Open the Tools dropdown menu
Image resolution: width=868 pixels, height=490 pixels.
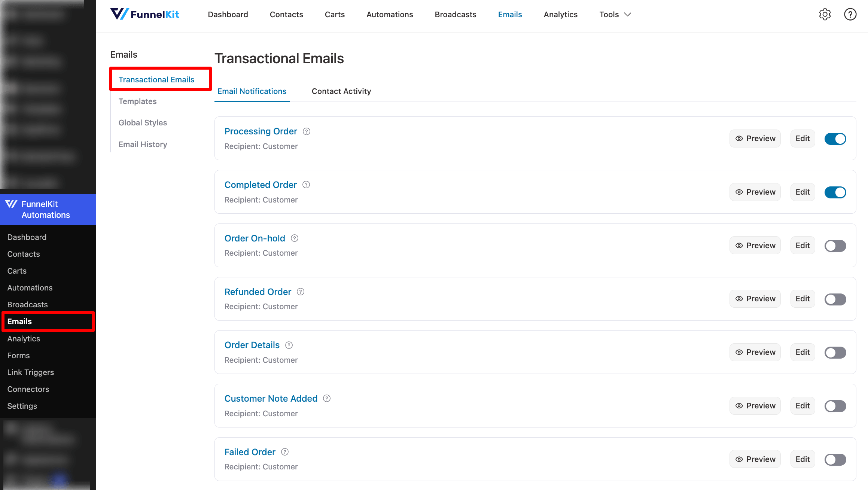click(x=614, y=14)
